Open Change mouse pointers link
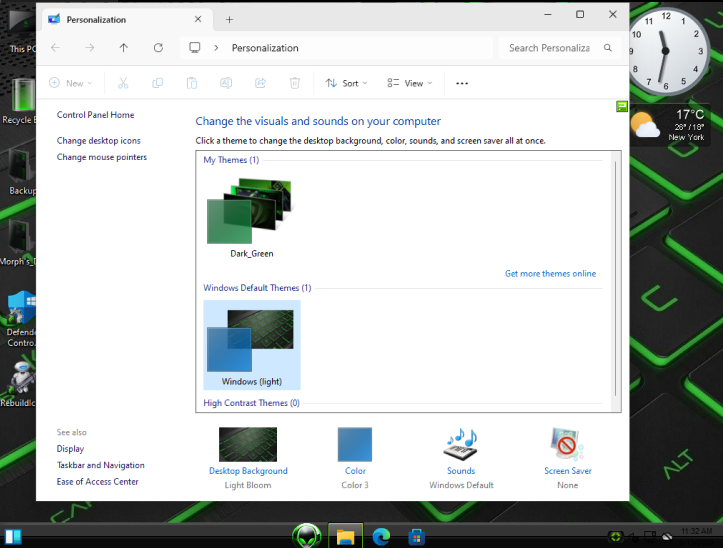The image size is (723, 548). tap(102, 157)
